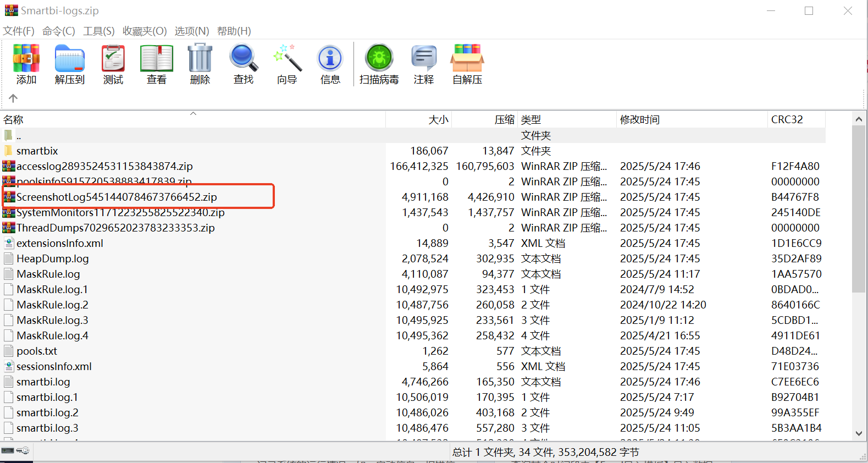This screenshot has width=868, height=463.
Task: Open the Favorites (收藏夹) menu
Action: [145, 31]
